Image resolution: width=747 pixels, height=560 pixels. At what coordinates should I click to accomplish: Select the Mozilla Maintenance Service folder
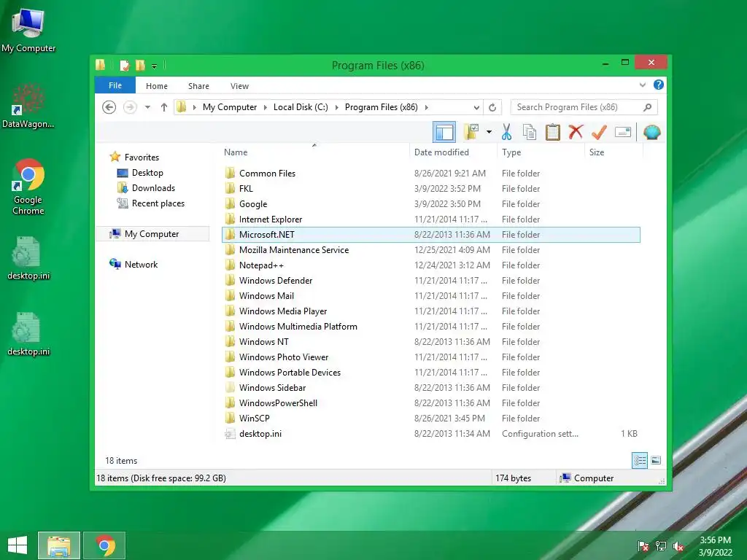431,250
